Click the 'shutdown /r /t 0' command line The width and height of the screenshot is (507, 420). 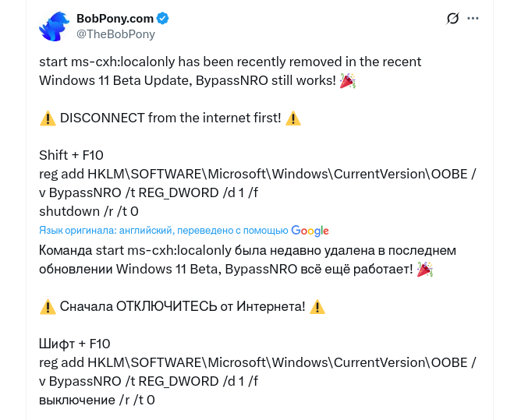coord(88,211)
